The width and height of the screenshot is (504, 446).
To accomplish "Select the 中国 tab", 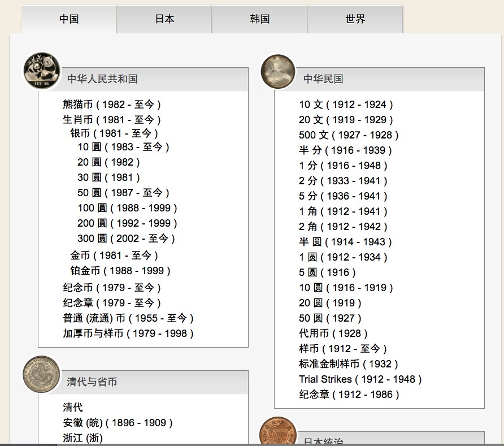I will pos(69,19).
